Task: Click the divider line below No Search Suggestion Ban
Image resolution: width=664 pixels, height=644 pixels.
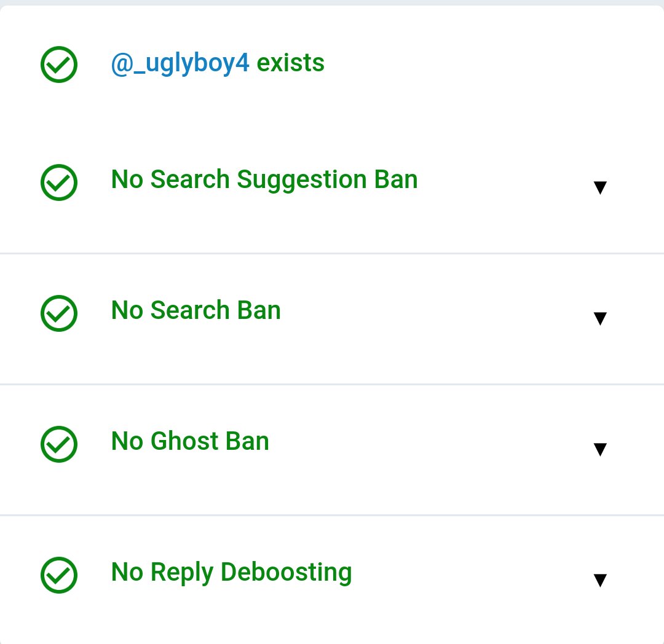Action: tap(332, 253)
